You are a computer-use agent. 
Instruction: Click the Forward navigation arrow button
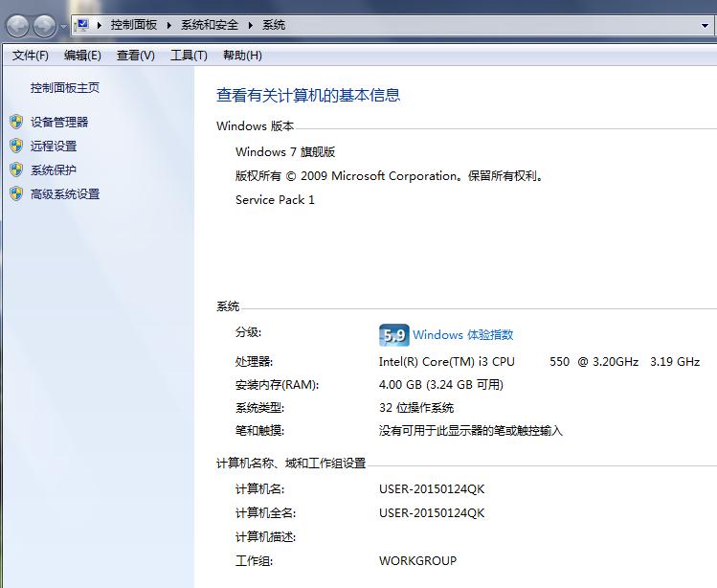click(x=45, y=26)
